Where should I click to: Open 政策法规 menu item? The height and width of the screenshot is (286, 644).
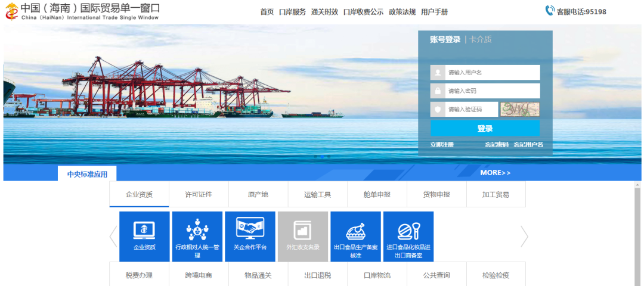click(x=402, y=12)
